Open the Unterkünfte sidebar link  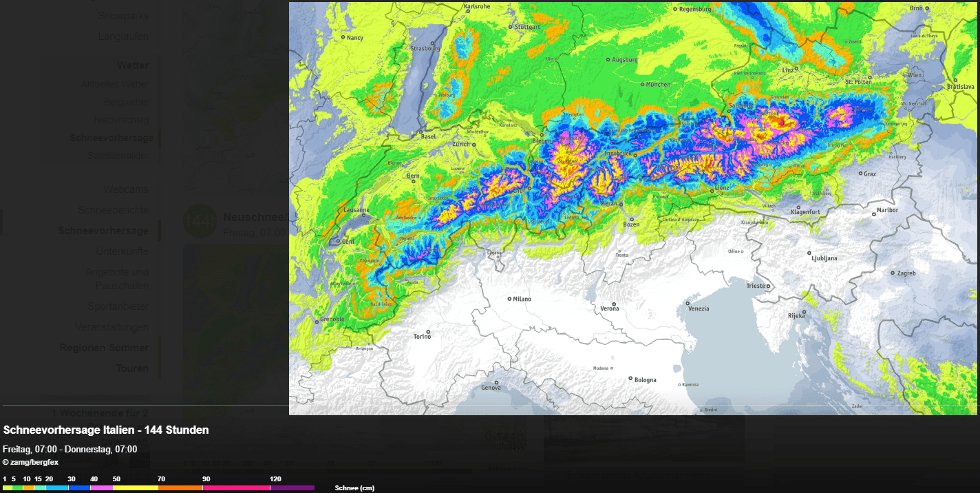(122, 251)
